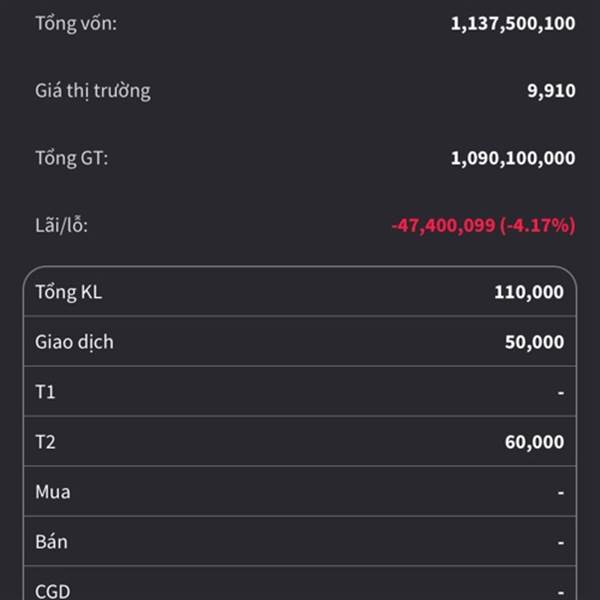
Task: Select the T1 row
Action: pos(300,391)
